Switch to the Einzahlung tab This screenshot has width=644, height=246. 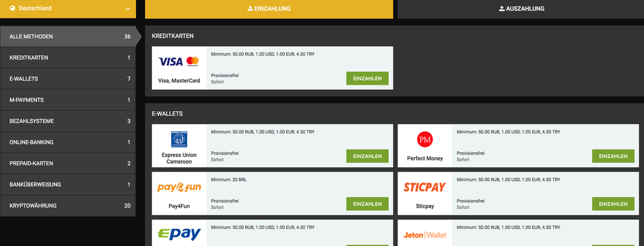tap(269, 9)
